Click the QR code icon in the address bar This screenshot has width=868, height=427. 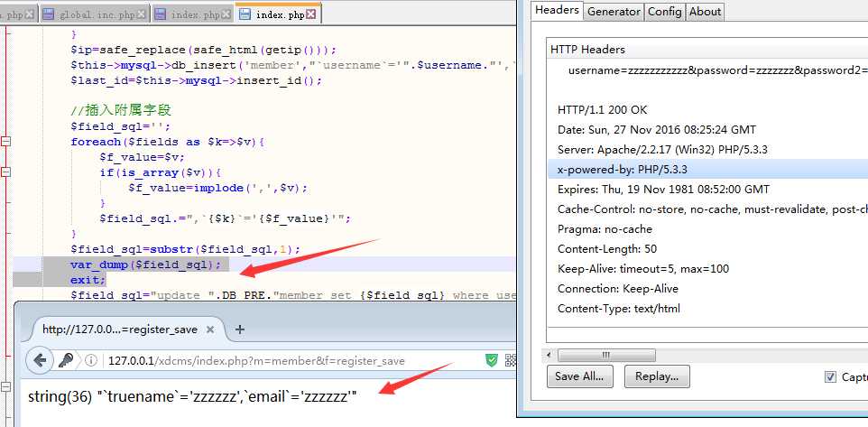coord(511,361)
